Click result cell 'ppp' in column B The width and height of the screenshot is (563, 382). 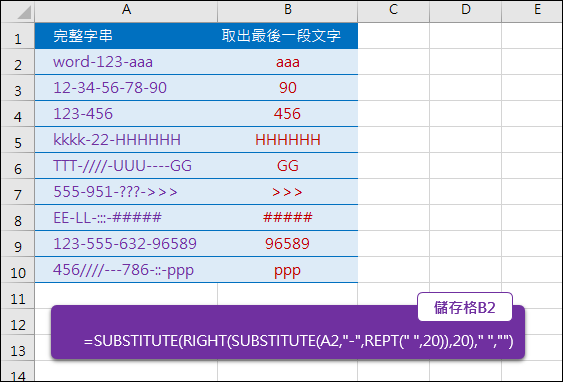(x=288, y=270)
